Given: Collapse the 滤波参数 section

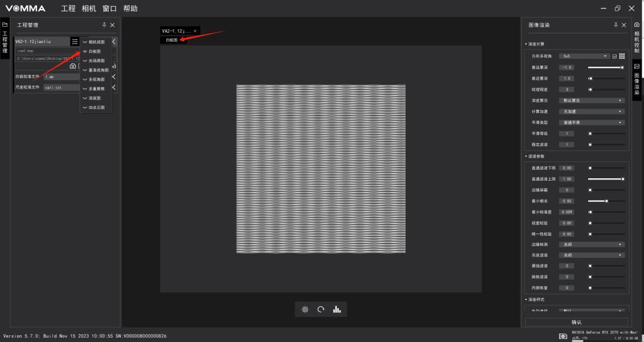Looking at the screenshot, I should point(526,156).
